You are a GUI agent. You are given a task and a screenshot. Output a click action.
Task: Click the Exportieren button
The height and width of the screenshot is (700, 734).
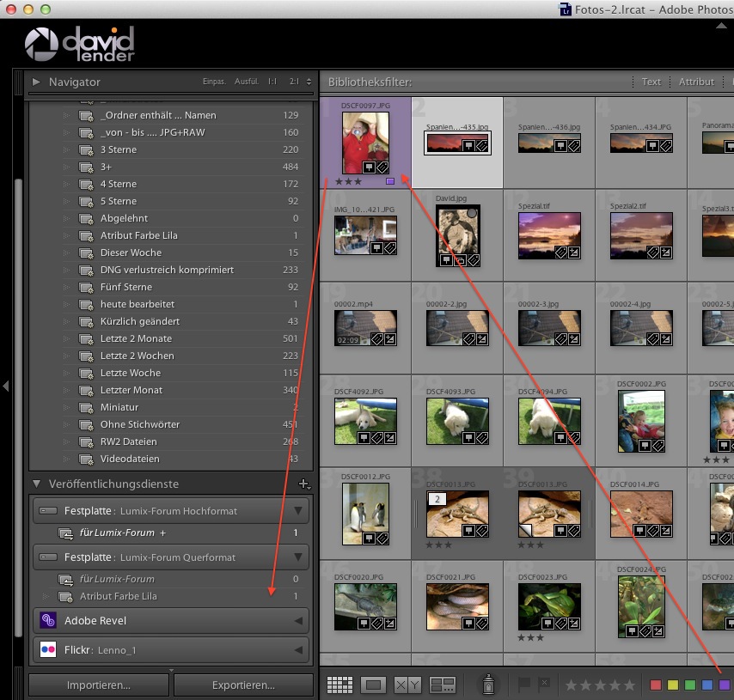click(x=243, y=685)
